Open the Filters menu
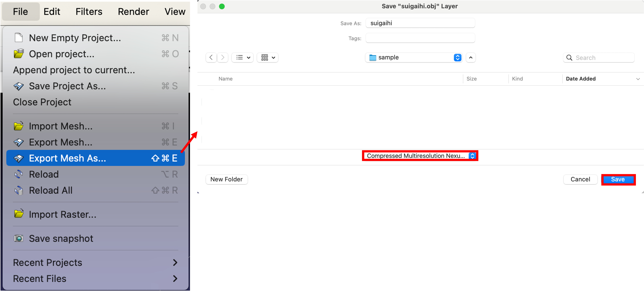Screen dimensions: 644x291 (x=89, y=11)
